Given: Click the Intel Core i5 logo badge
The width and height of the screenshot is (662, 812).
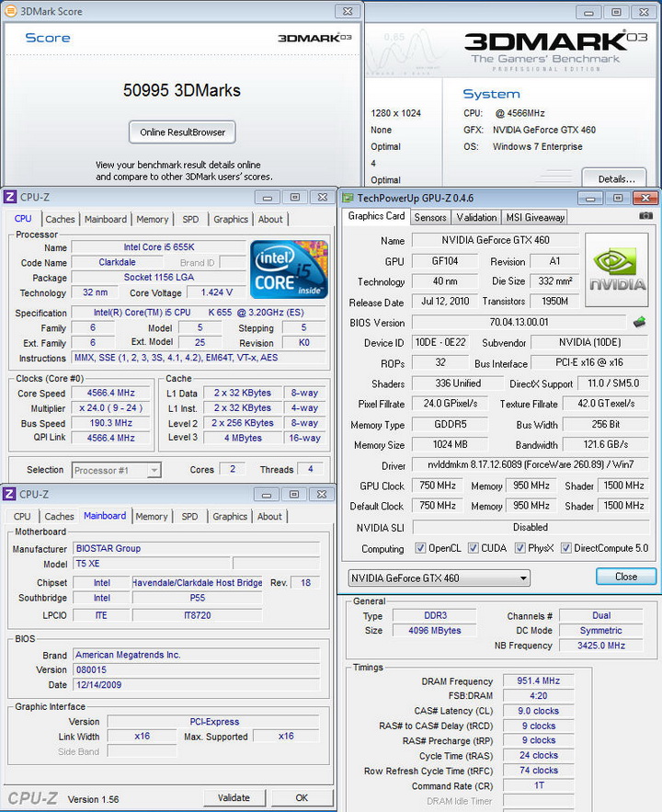Looking at the screenshot, I should [289, 269].
